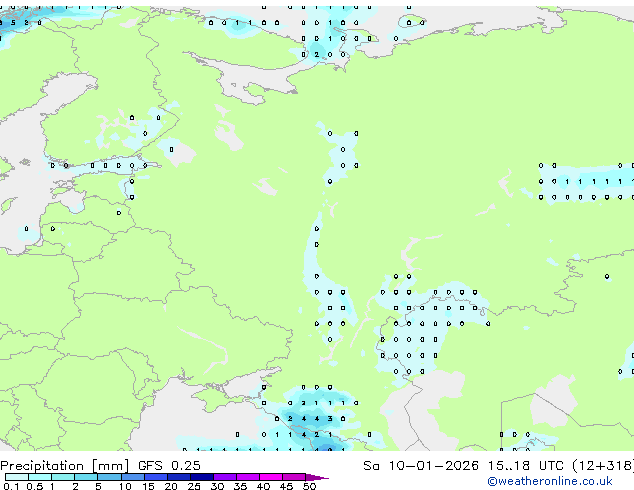This screenshot has width=634, height=490.
Task: Click the 20 to 25 mm legend swatch
Action: click(178, 477)
